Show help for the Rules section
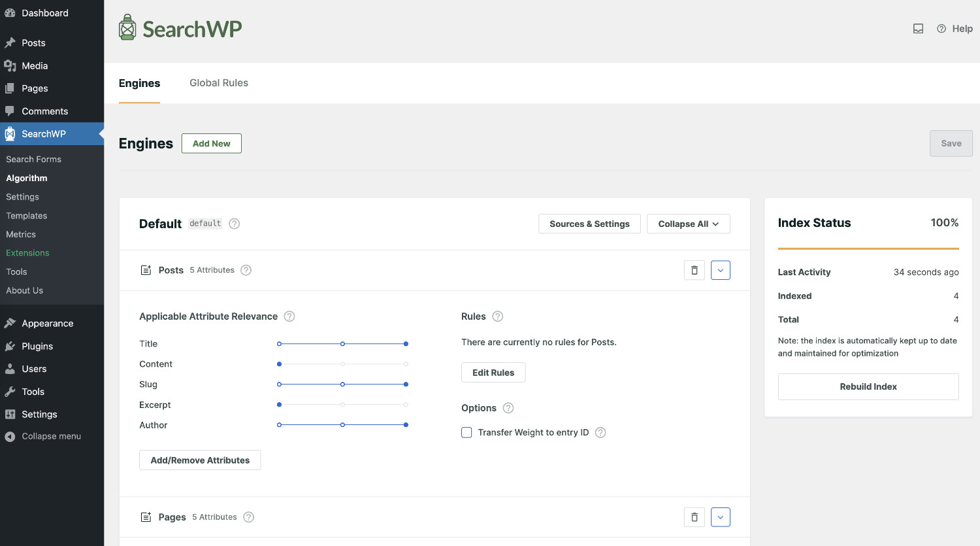This screenshot has height=546, width=980. pyautogui.click(x=497, y=316)
